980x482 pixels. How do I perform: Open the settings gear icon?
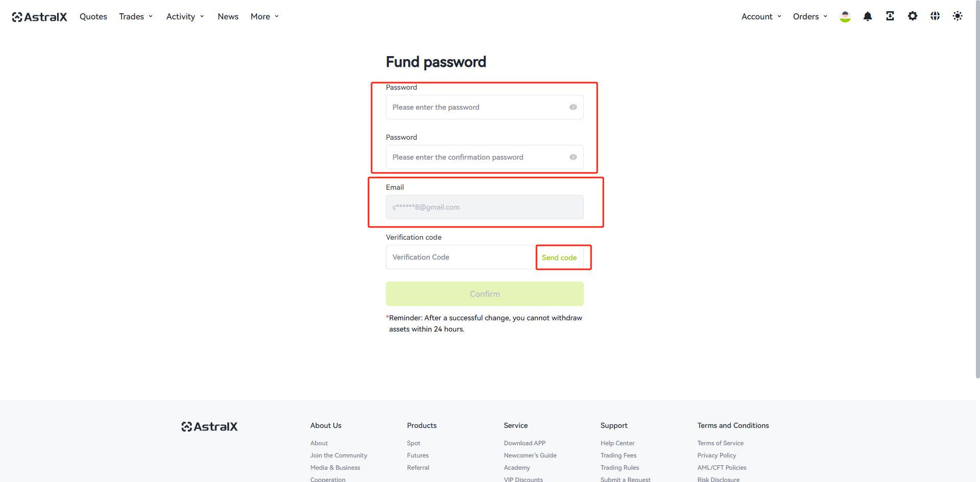[913, 16]
